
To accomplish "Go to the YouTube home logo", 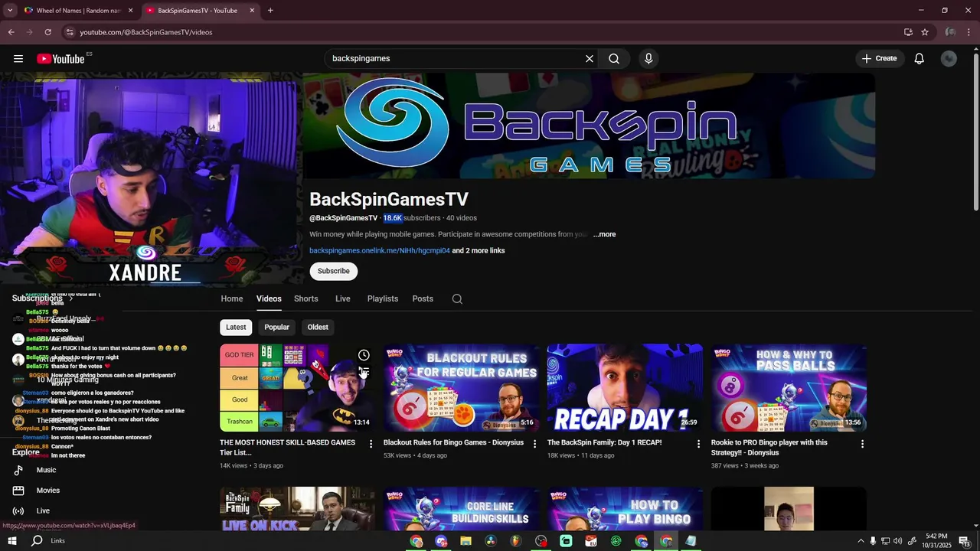I will [60, 59].
